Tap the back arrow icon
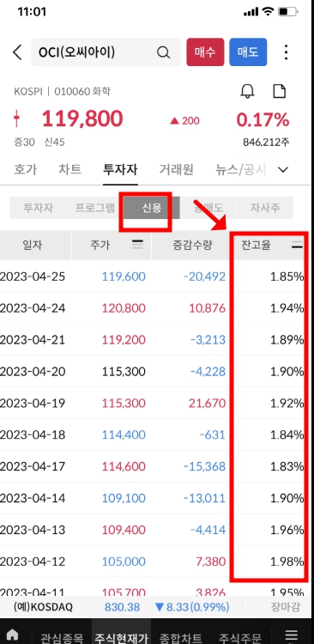 (17, 52)
